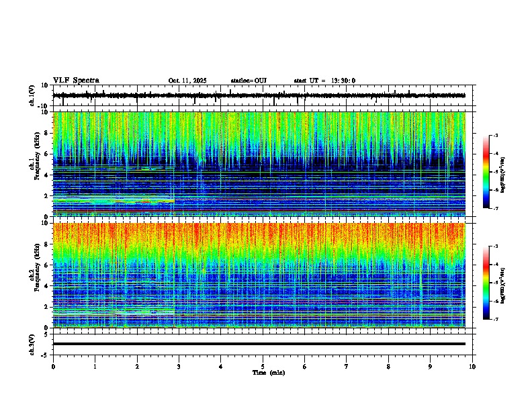Select the ch.2 color scale log(PSD) unit label
532x411 pixels.
tap(503, 285)
